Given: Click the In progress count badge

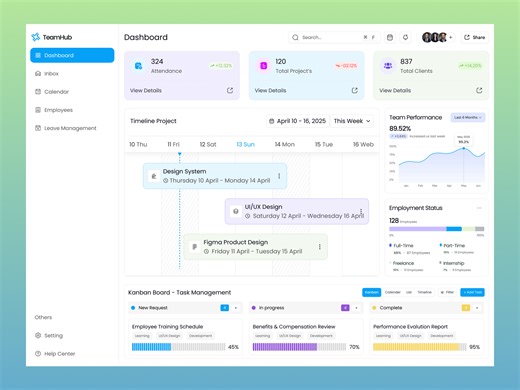Looking at the screenshot, I should [345, 308].
